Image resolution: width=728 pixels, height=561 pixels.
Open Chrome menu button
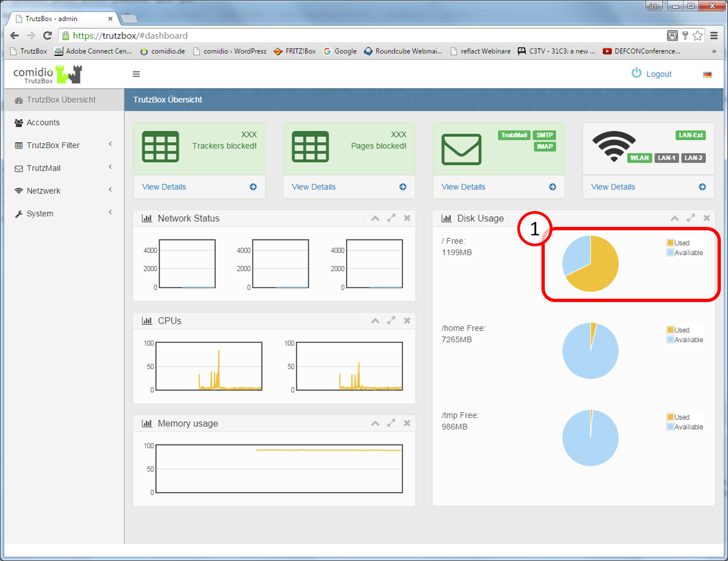coord(714,35)
